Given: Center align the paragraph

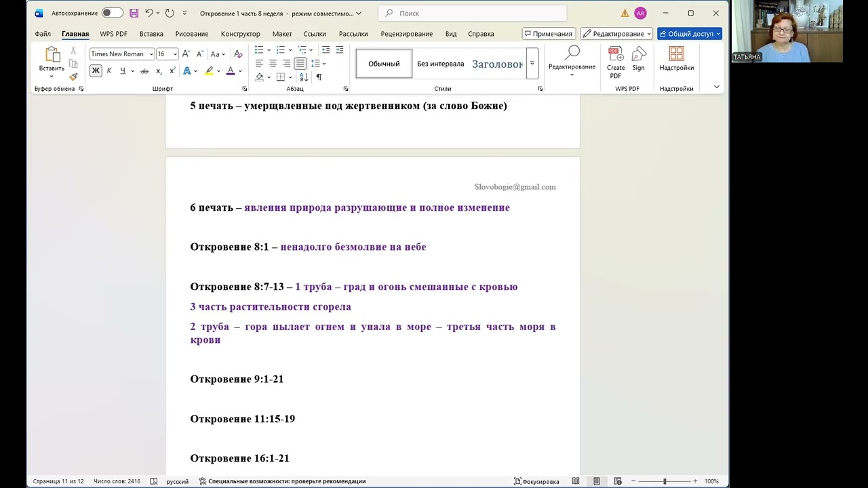Looking at the screenshot, I should pyautogui.click(x=273, y=64).
